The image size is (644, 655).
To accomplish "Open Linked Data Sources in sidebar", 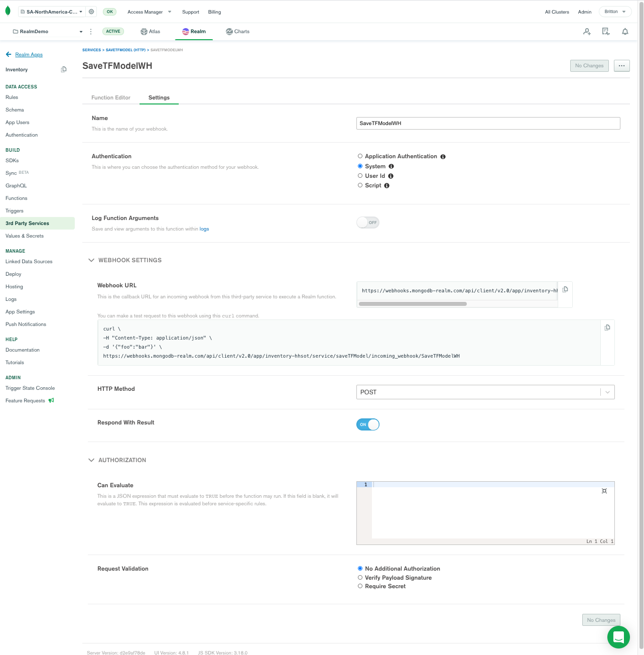I will 29,261.
